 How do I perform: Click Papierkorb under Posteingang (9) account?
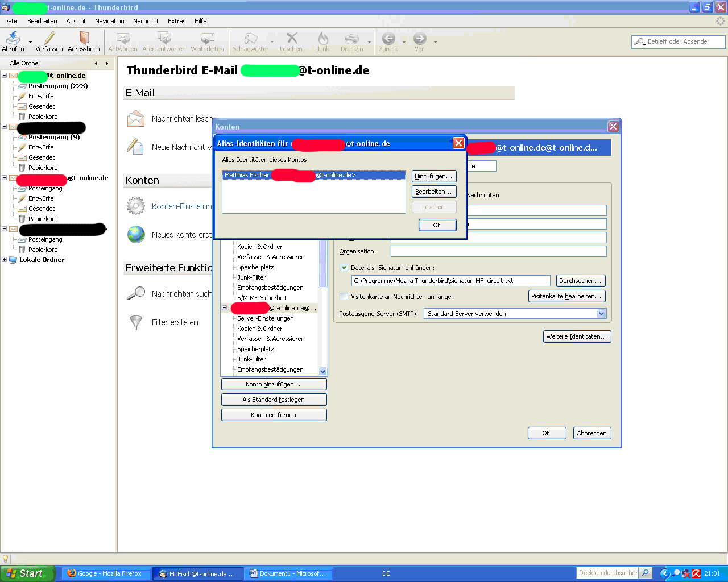[43, 168]
